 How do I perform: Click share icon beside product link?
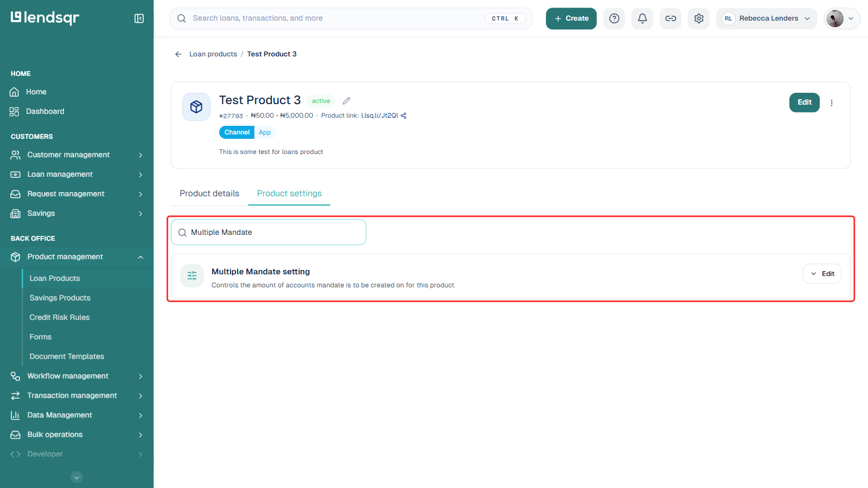point(404,115)
